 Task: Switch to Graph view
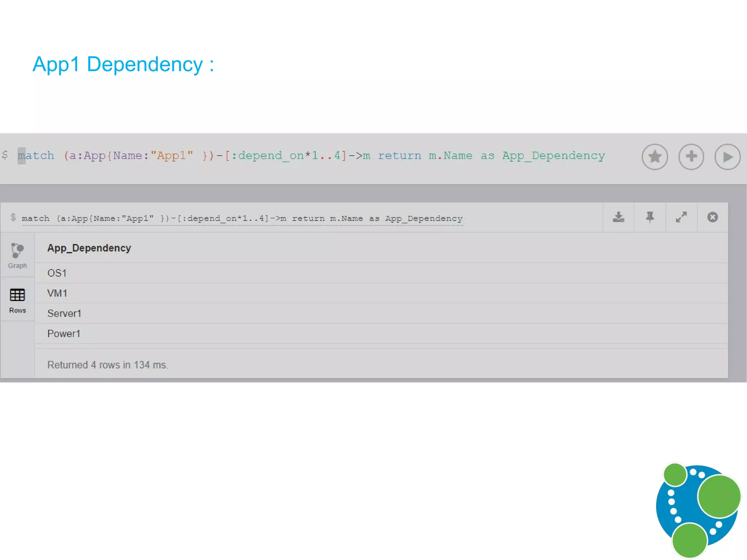(18, 256)
